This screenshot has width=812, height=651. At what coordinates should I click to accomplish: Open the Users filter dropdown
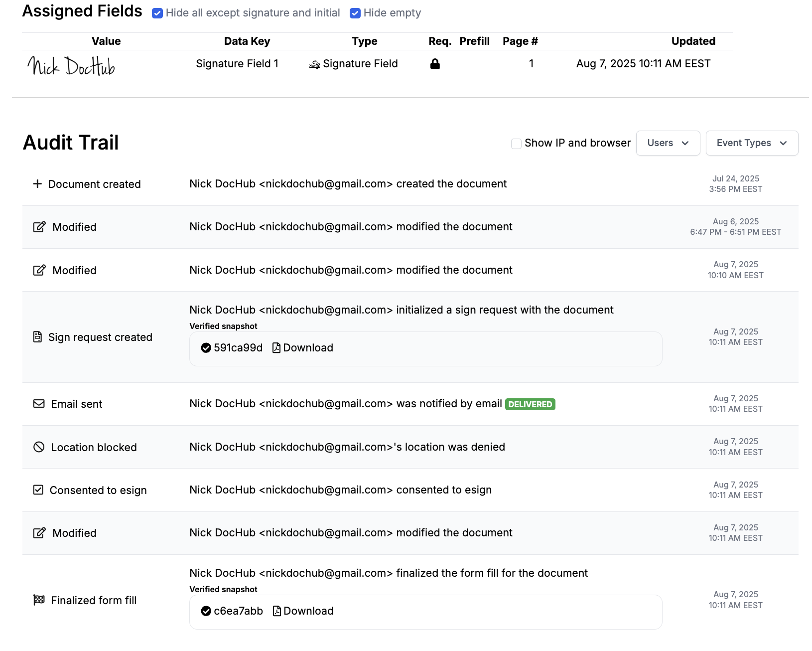pos(668,143)
